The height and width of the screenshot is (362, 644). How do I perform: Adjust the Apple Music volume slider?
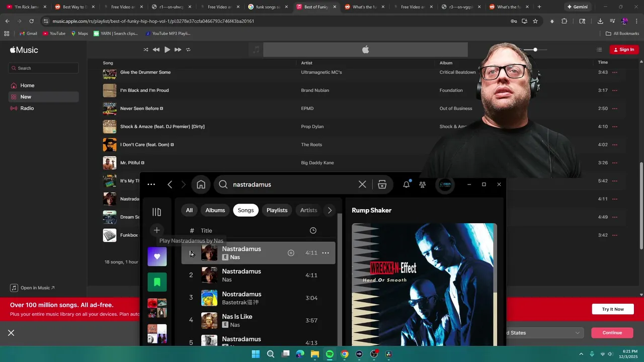click(x=535, y=50)
